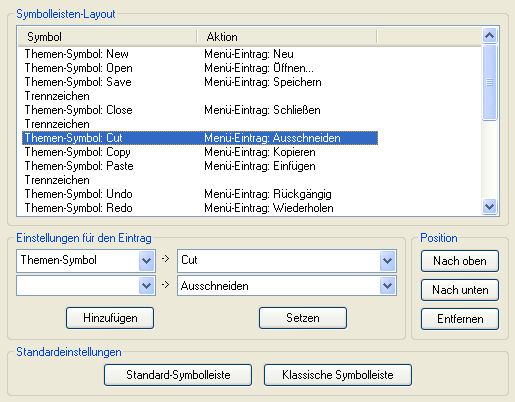This screenshot has width=515, height=402.
Task: Click the Symbol column header
Action: coord(107,37)
